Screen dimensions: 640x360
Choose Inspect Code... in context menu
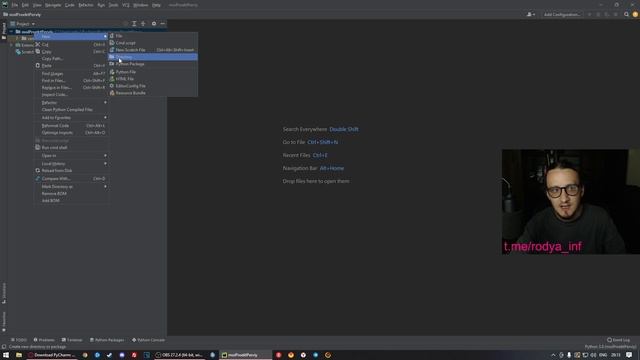pyautogui.click(x=71, y=95)
